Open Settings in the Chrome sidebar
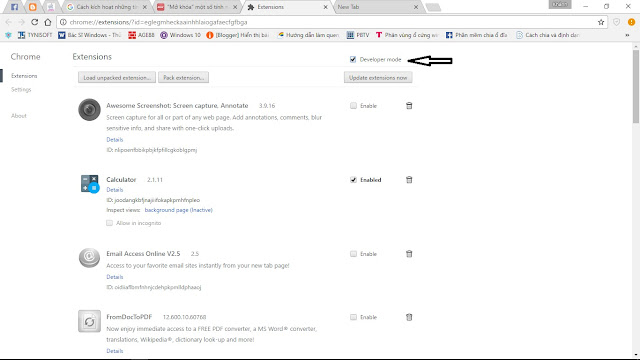The height and width of the screenshot is (360, 640). tap(21, 89)
